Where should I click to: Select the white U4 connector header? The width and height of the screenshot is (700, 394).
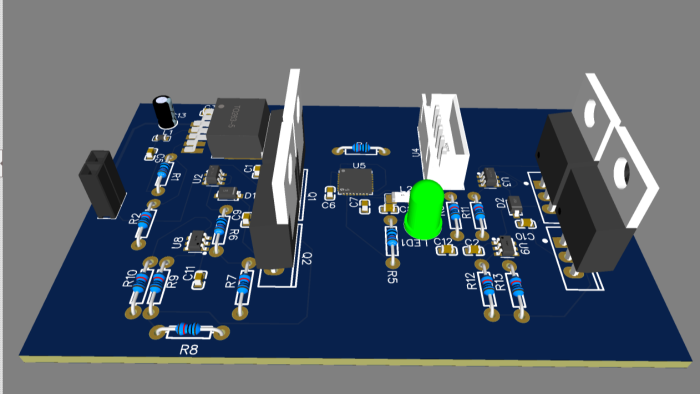pyautogui.click(x=443, y=141)
